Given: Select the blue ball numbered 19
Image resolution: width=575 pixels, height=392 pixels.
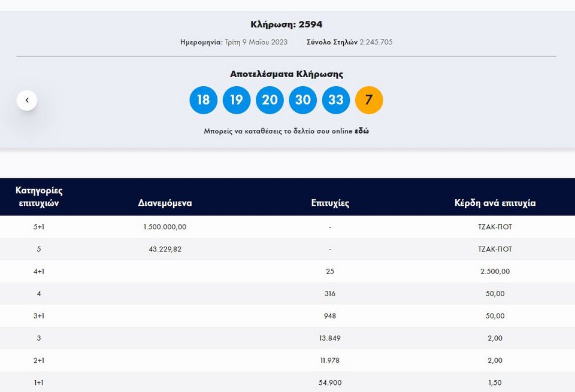Looking at the screenshot, I should coord(237,100).
